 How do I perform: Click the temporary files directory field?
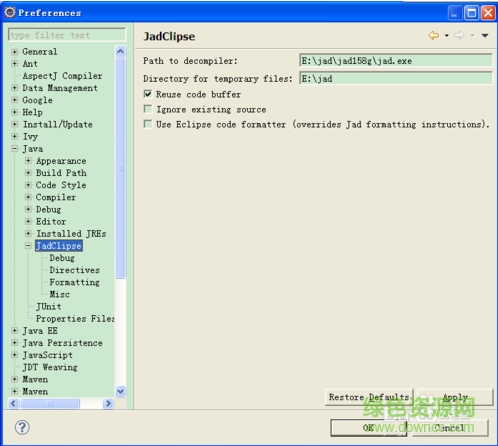tap(396, 78)
